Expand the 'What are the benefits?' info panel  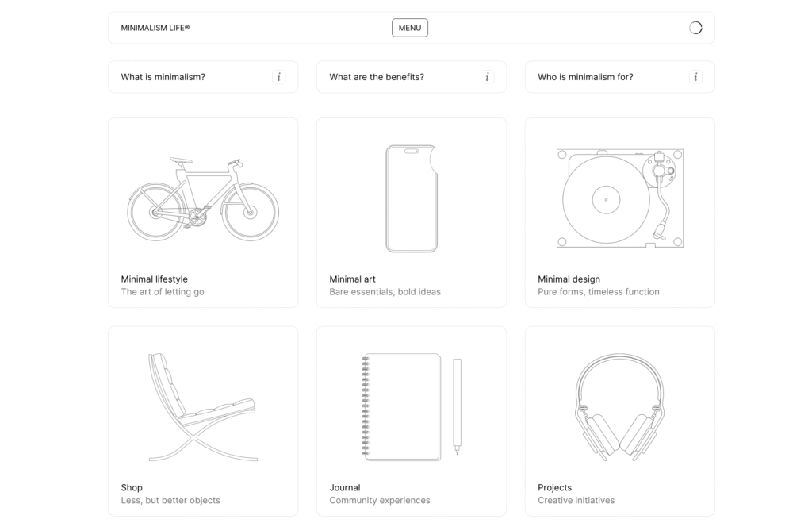tap(487, 77)
